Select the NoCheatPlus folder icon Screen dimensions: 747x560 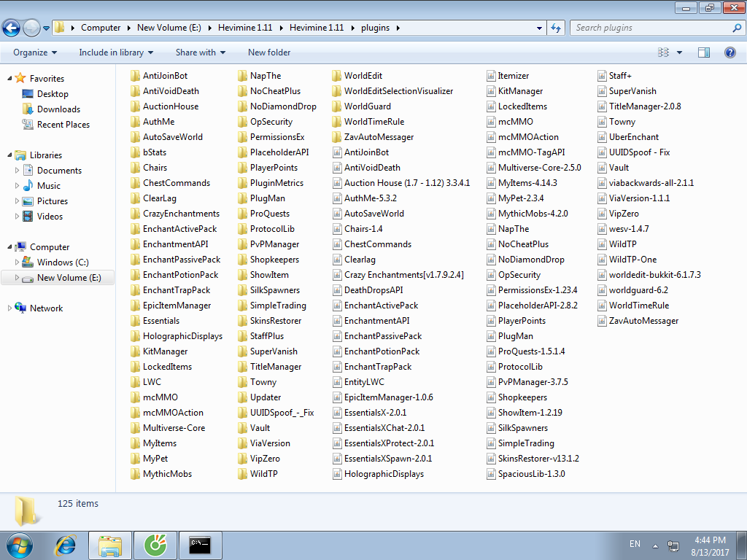[x=242, y=91]
